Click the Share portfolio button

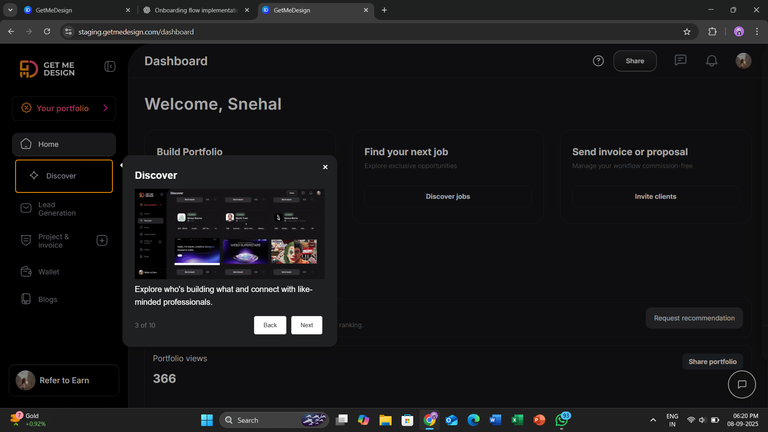[x=712, y=361]
